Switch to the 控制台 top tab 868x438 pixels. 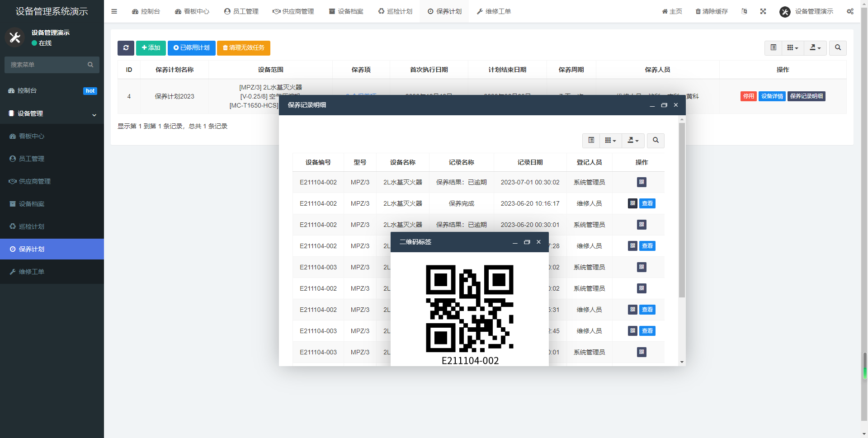(x=146, y=11)
